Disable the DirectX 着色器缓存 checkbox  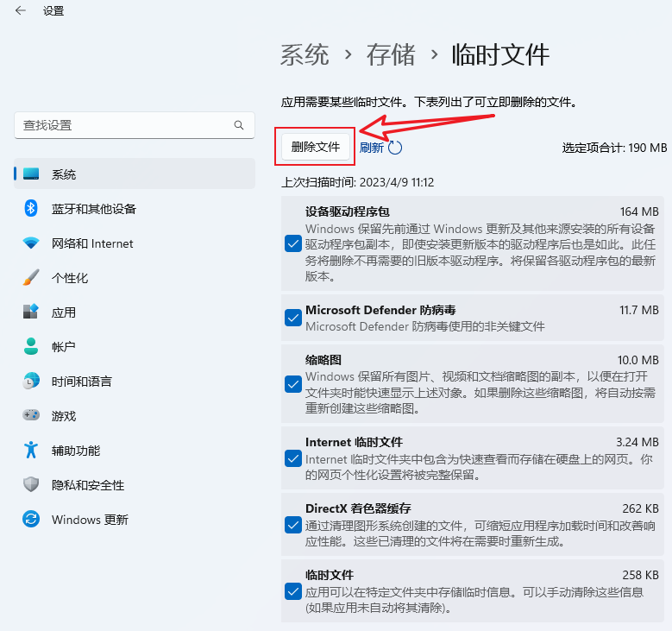click(292, 525)
